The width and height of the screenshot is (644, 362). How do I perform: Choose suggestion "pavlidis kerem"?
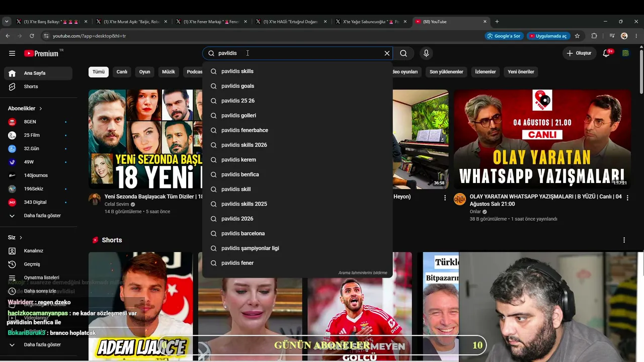pos(297,160)
